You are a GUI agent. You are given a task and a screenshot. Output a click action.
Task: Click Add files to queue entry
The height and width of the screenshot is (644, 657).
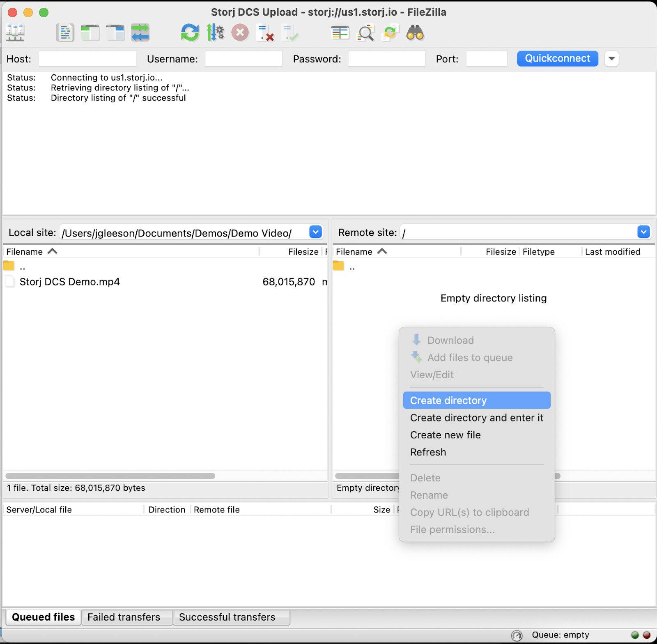[x=477, y=357]
